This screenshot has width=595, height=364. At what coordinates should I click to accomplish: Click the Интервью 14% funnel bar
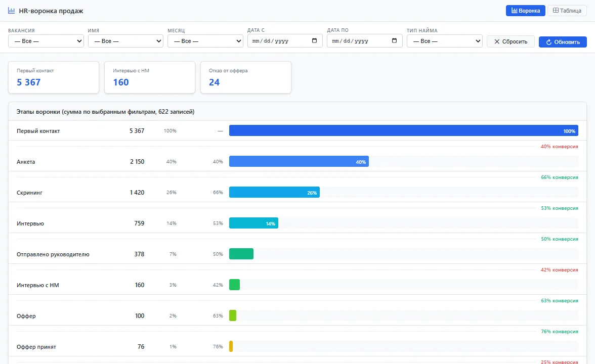(x=253, y=223)
